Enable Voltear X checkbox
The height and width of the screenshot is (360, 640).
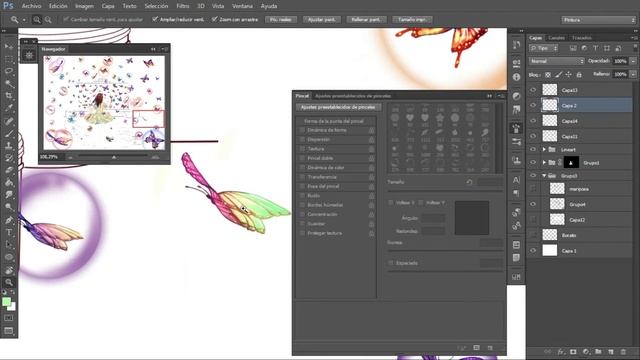pos(391,202)
